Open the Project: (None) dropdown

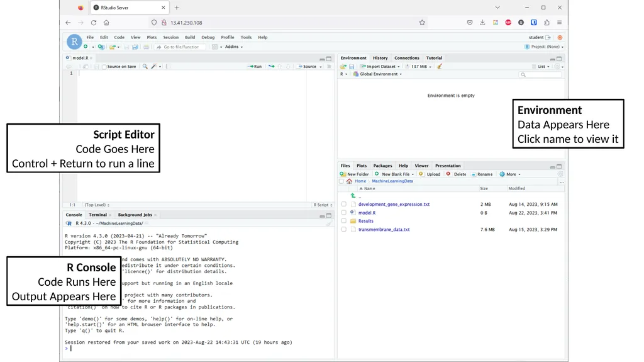(x=544, y=47)
